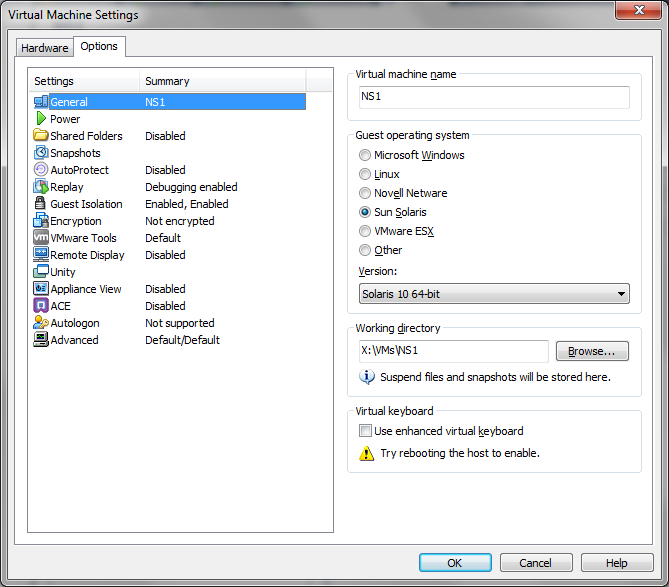The width and height of the screenshot is (669, 587).
Task: Select the Snapshots row label
Action: [76, 153]
